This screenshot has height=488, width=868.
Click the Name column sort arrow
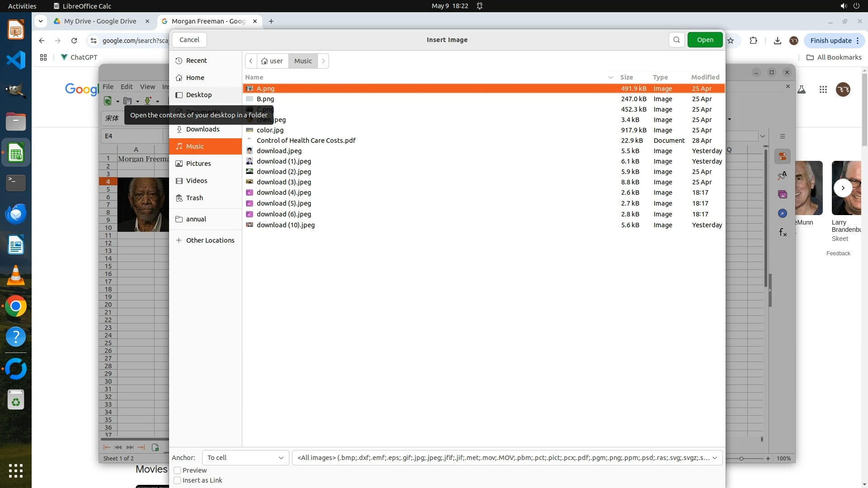point(610,77)
